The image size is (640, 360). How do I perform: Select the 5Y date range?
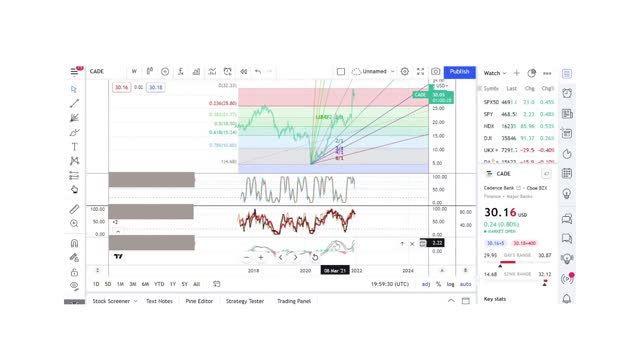pos(184,284)
